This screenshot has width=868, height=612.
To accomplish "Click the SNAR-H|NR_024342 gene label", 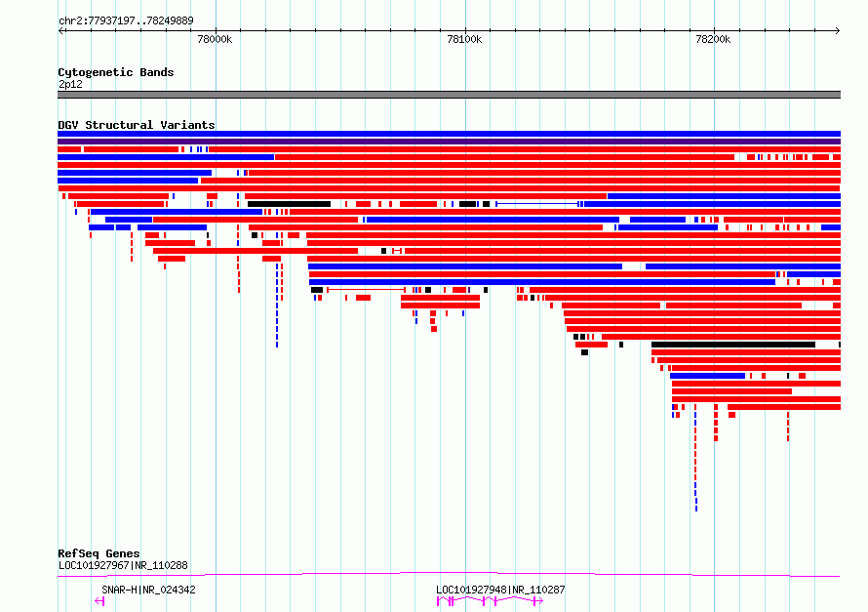I will 148,590.
